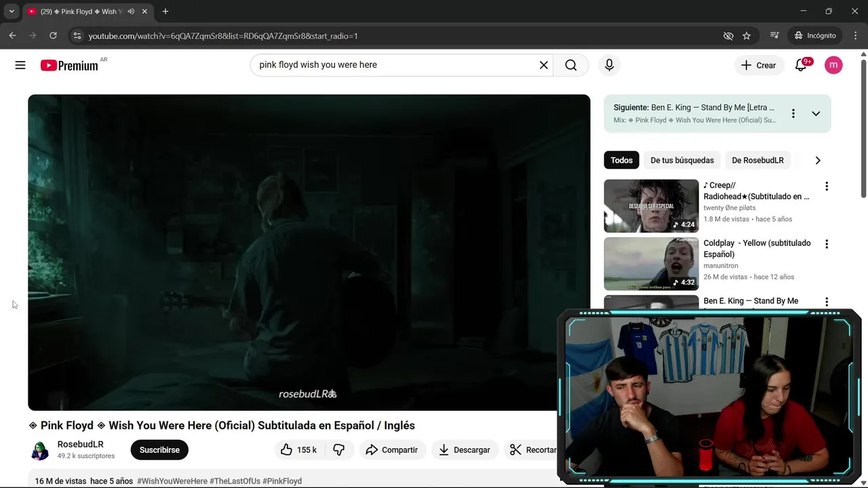
Task: Click the URL address bar
Action: (400, 35)
